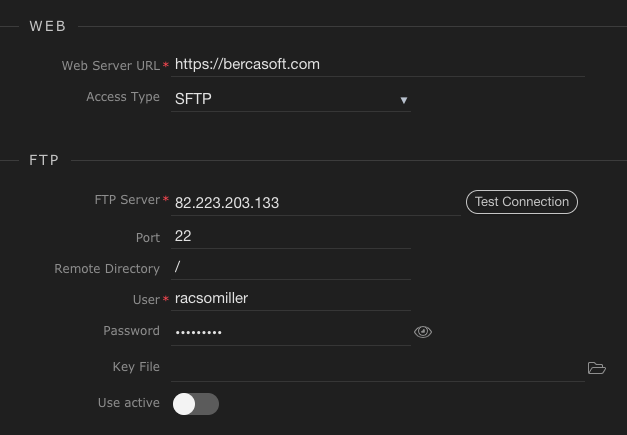Click the Key File label

point(136,367)
